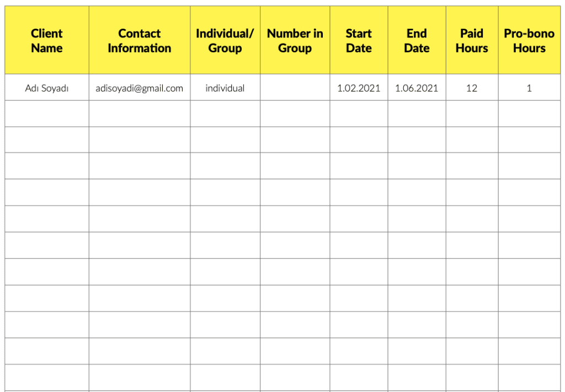This screenshot has width=565, height=392.
Task: Select the blank cell directly below 12
Action: (x=472, y=114)
